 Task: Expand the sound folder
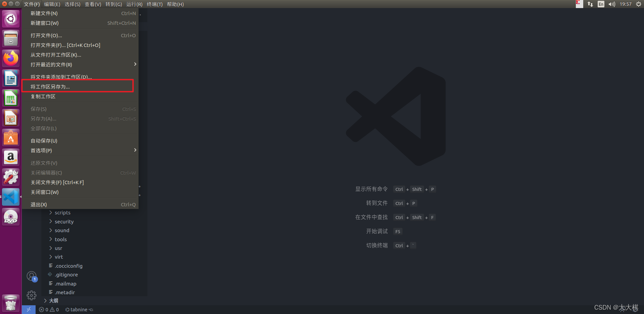pyautogui.click(x=62, y=230)
